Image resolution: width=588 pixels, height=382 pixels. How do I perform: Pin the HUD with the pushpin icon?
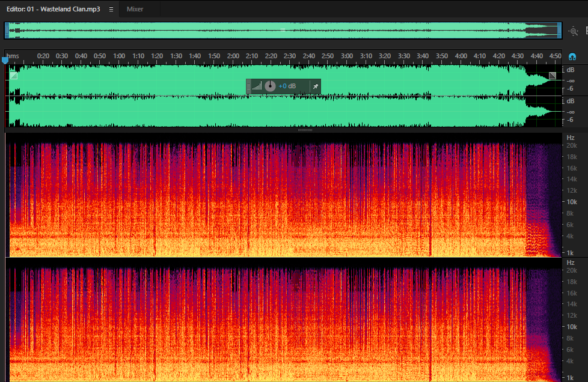[x=316, y=86]
